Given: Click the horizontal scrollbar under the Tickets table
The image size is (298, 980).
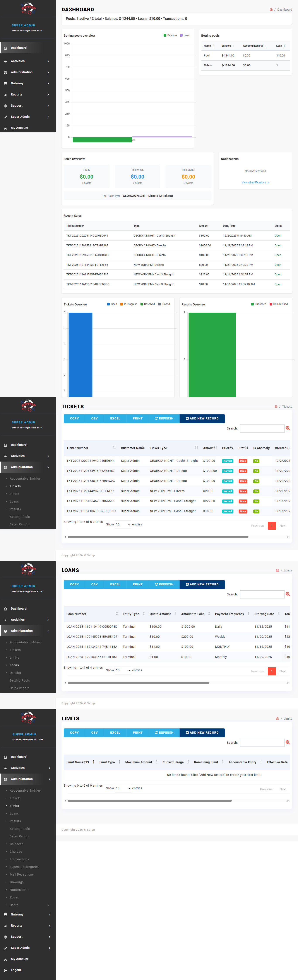Looking at the screenshot, I should click(158, 537).
